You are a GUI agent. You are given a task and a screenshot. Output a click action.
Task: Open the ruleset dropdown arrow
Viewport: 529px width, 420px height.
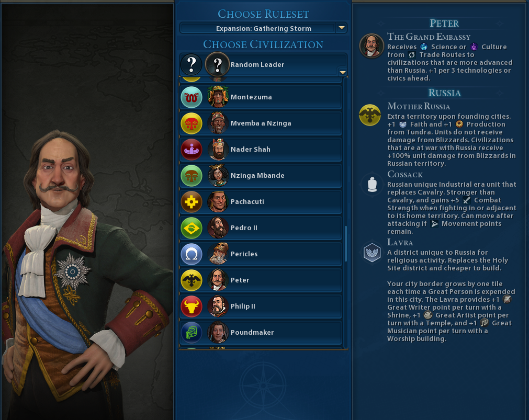pyautogui.click(x=342, y=28)
